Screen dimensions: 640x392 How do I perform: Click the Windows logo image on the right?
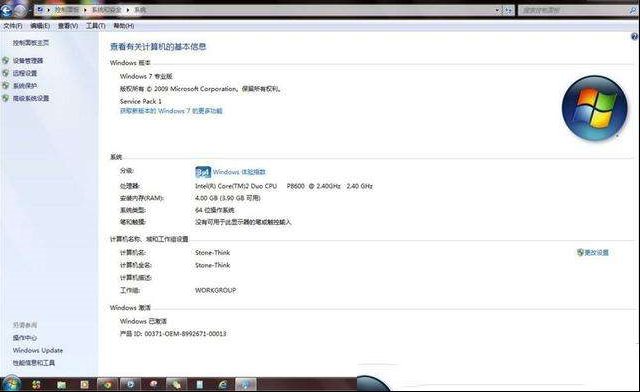tap(594, 108)
